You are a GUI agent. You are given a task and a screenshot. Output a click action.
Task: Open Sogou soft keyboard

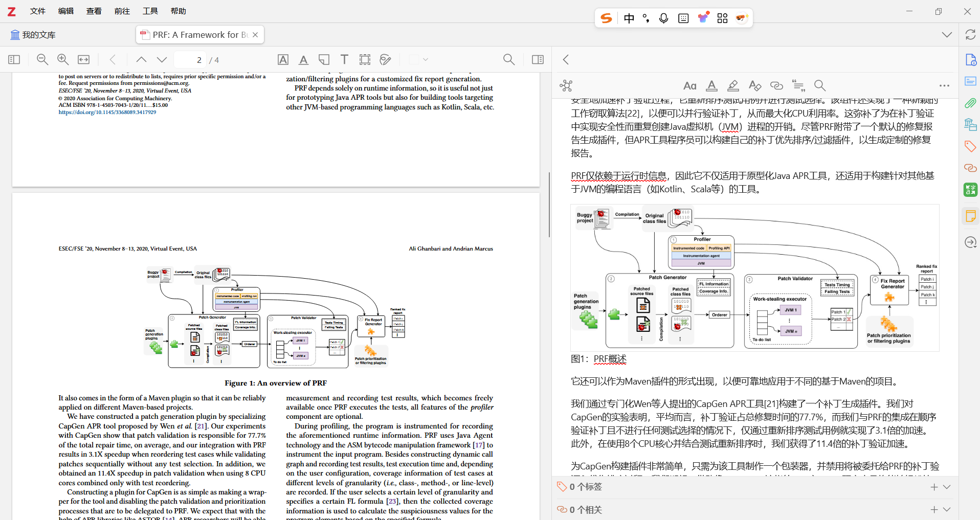(683, 18)
